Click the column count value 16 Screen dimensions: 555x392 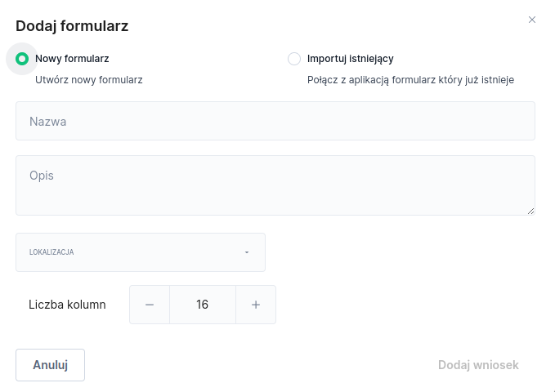pos(203,305)
